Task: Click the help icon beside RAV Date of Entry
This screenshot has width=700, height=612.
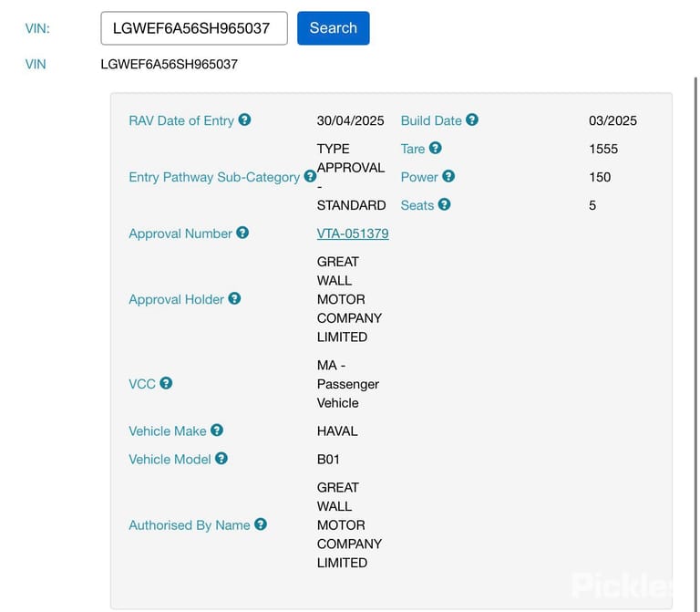Action: point(244,119)
